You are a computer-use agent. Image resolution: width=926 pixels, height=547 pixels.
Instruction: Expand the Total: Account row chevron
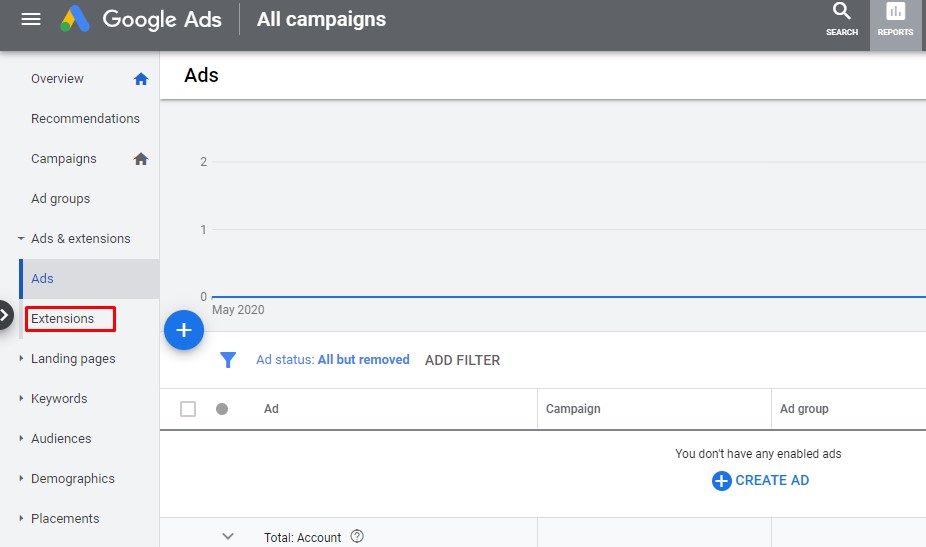(x=228, y=537)
